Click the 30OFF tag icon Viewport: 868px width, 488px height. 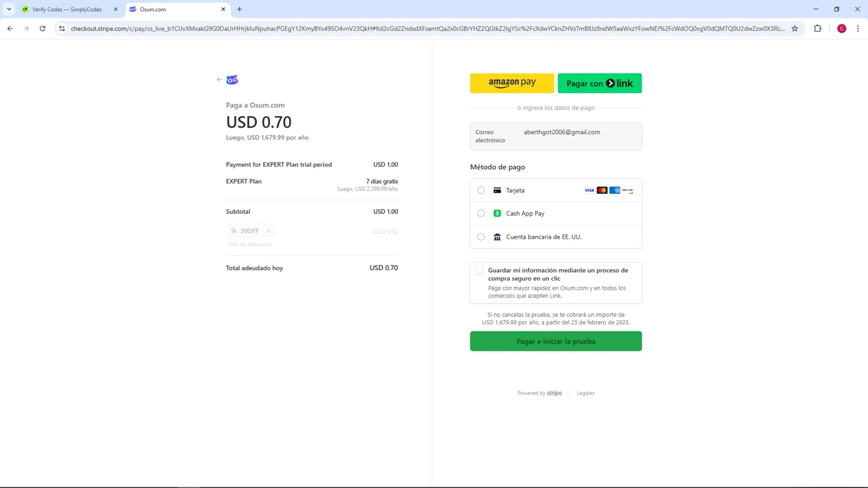coord(234,231)
